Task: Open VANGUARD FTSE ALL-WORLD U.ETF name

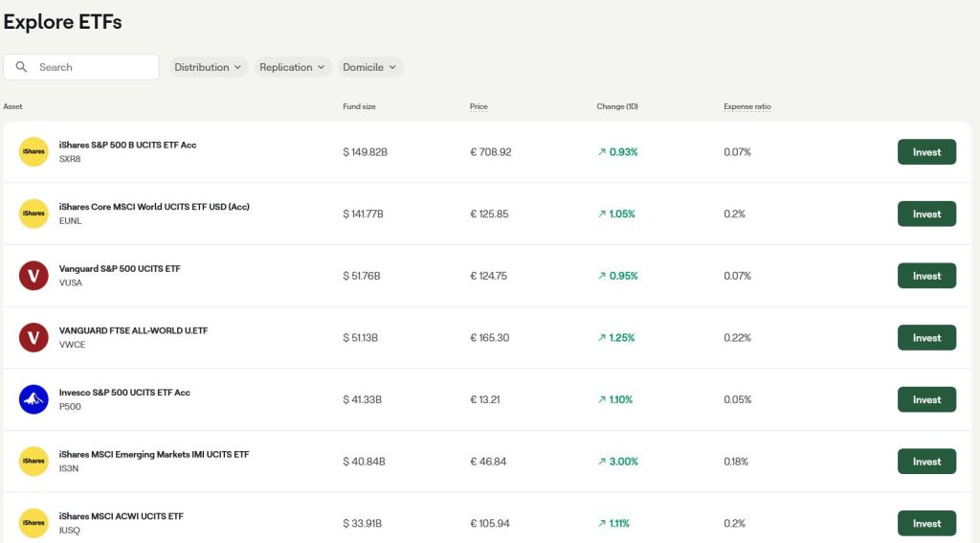Action: point(133,331)
